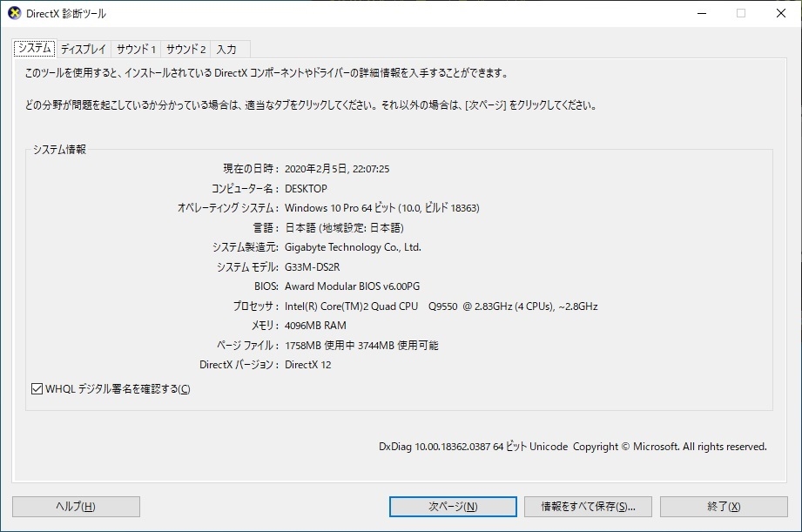
Task: Click the プロセッサ label
Action: click(x=256, y=306)
